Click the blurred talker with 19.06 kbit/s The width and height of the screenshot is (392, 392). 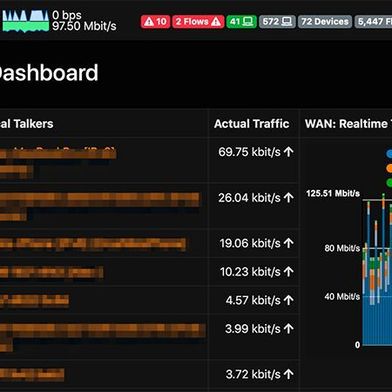(x=93, y=244)
